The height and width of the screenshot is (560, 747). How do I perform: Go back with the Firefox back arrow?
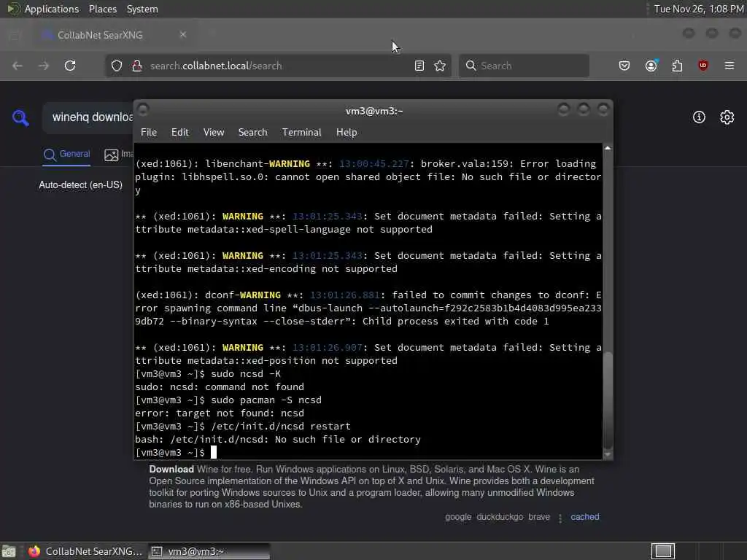coord(18,66)
